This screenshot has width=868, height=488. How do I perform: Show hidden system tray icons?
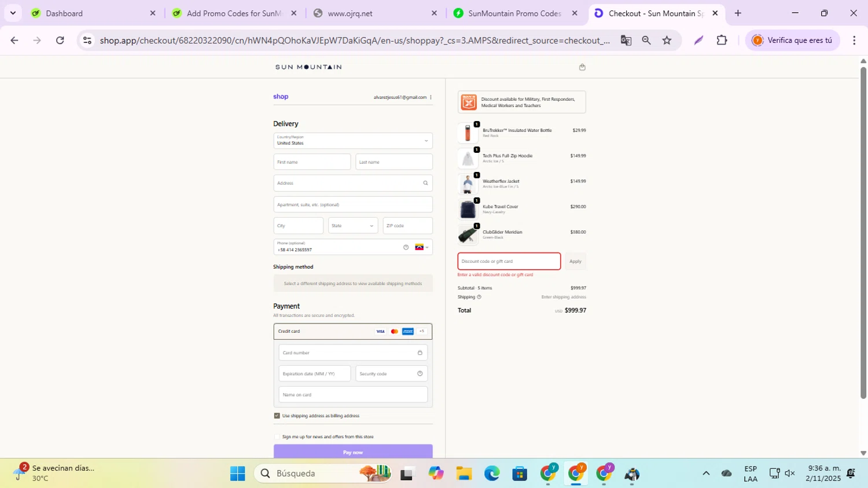pyautogui.click(x=706, y=473)
